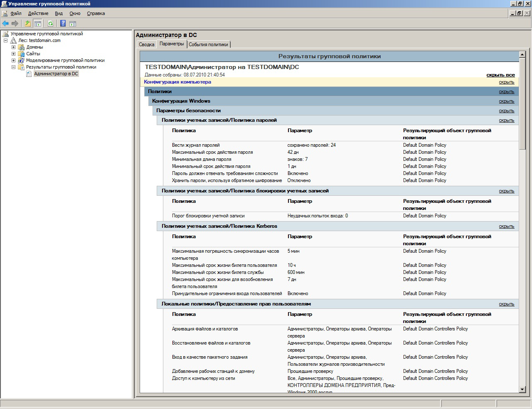Open Help via the question mark icon

pos(63,24)
